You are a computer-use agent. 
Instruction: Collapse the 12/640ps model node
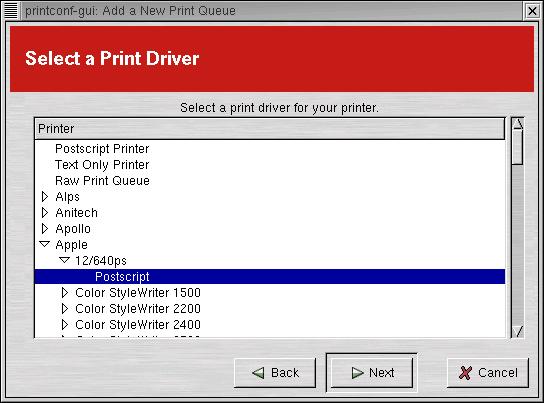(65, 260)
